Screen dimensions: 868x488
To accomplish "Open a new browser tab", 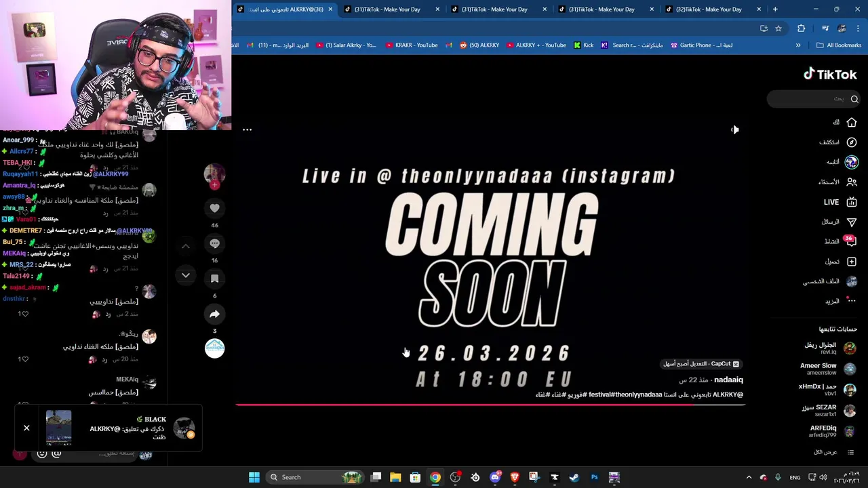I will (x=775, y=9).
